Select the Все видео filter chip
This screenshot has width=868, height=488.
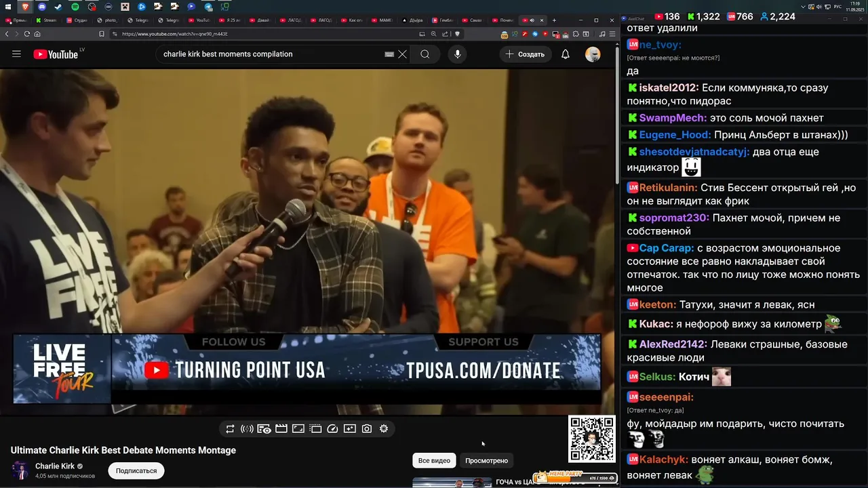[434, 460]
